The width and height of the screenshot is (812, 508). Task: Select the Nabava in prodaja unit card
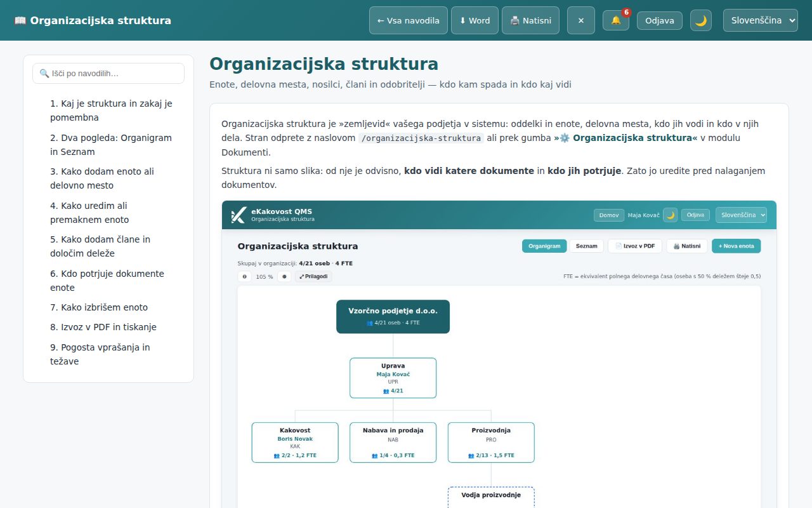[393, 443]
